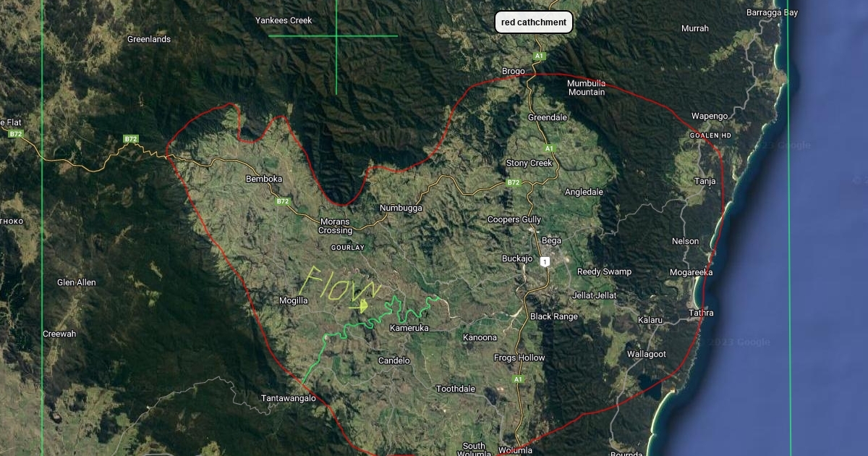Click the yellow flow direction arrow
This screenshot has height=456, width=868.
(362, 306)
